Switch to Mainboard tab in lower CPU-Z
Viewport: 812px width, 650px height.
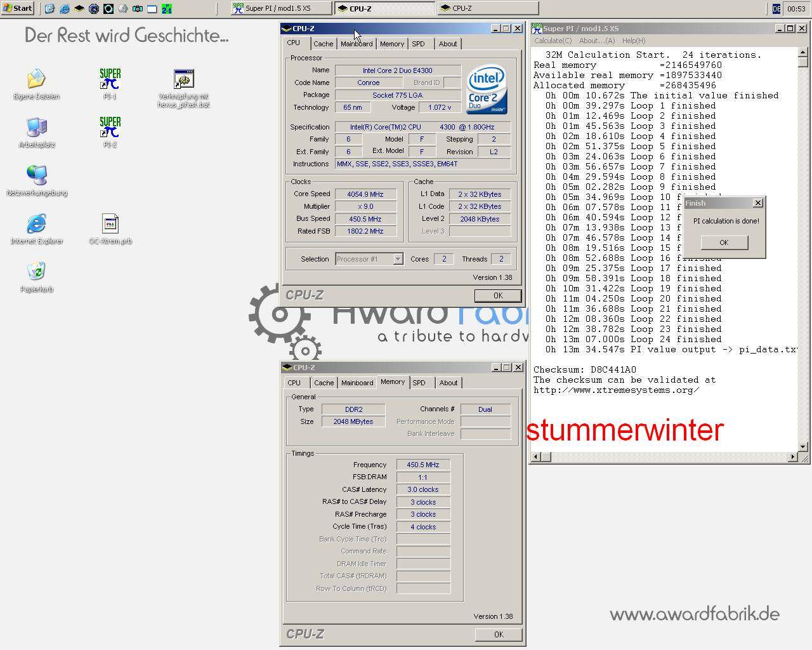click(x=357, y=383)
